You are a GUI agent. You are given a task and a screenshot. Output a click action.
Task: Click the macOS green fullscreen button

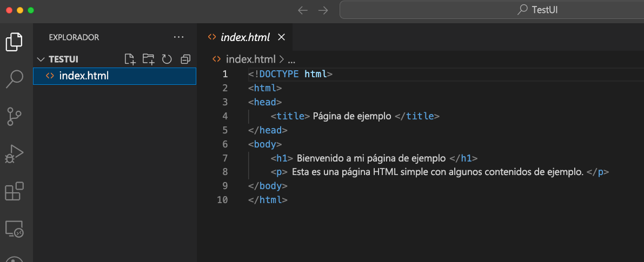[x=31, y=10]
